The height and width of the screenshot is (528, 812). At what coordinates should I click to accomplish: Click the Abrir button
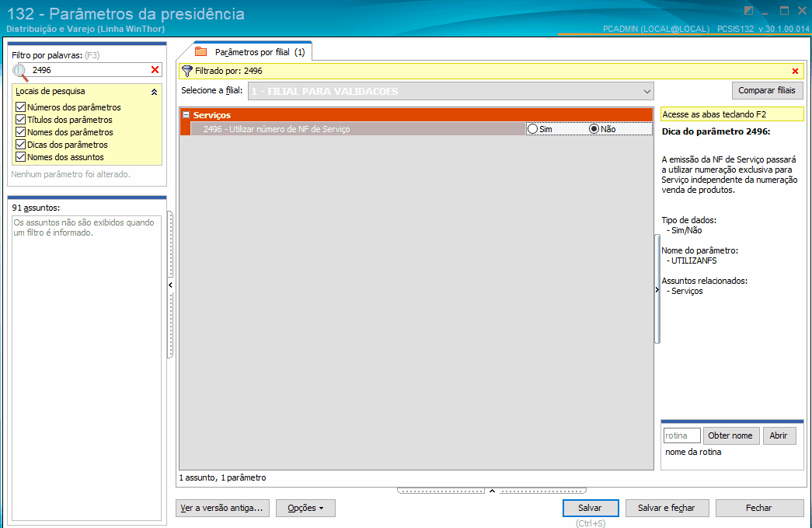click(x=779, y=435)
